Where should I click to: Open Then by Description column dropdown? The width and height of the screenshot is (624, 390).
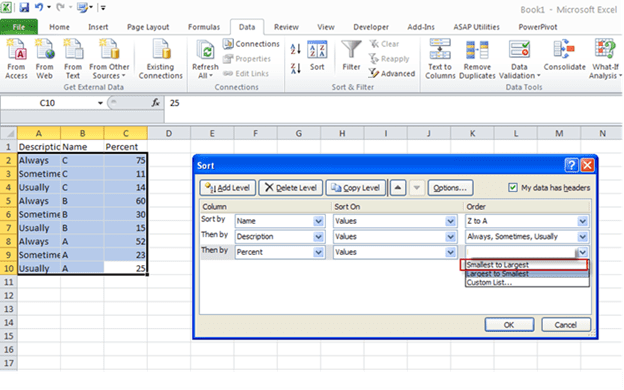point(318,237)
